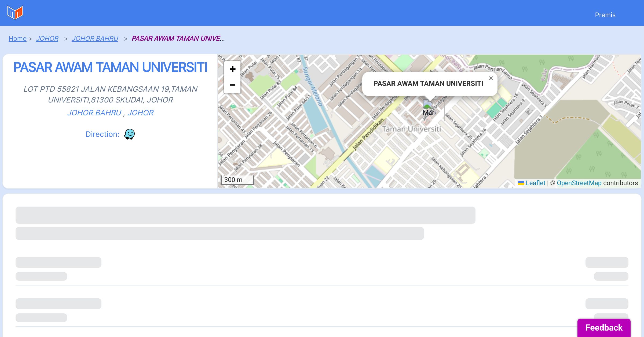Go to Home breadcrumb link
The width and height of the screenshot is (644, 337).
(x=17, y=39)
